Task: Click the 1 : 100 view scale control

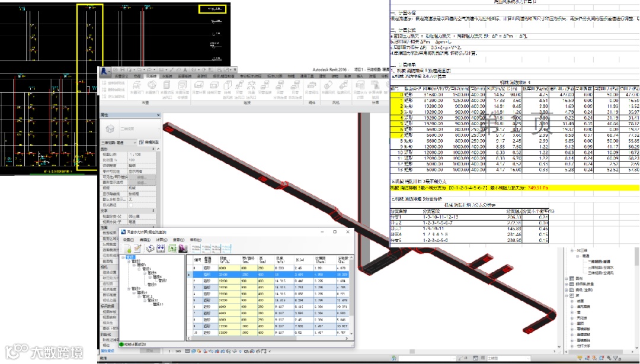Action: (x=175, y=351)
